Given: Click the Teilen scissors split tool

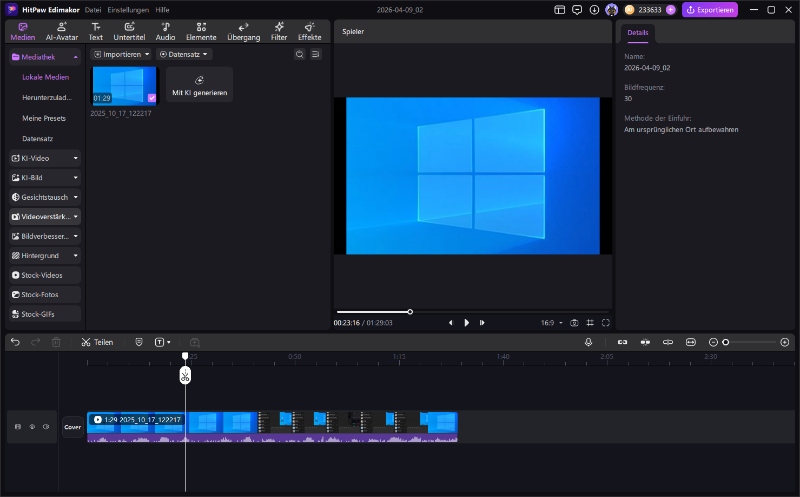Looking at the screenshot, I should point(97,342).
